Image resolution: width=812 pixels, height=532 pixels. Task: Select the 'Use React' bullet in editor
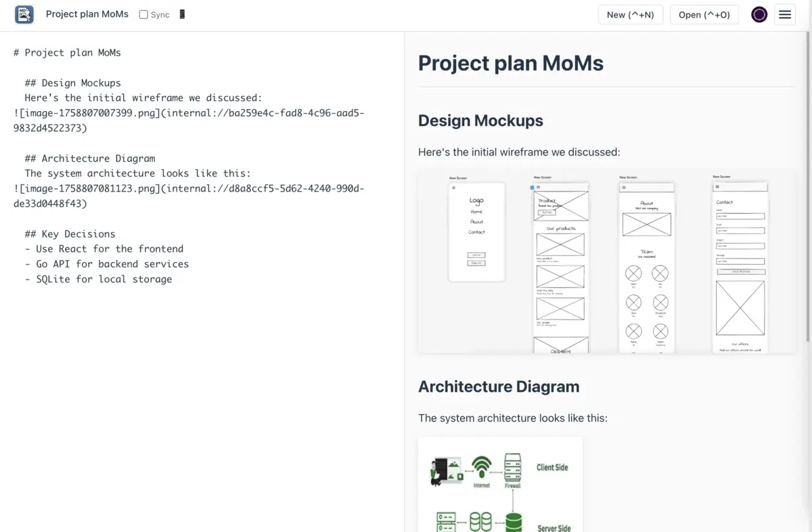104,248
